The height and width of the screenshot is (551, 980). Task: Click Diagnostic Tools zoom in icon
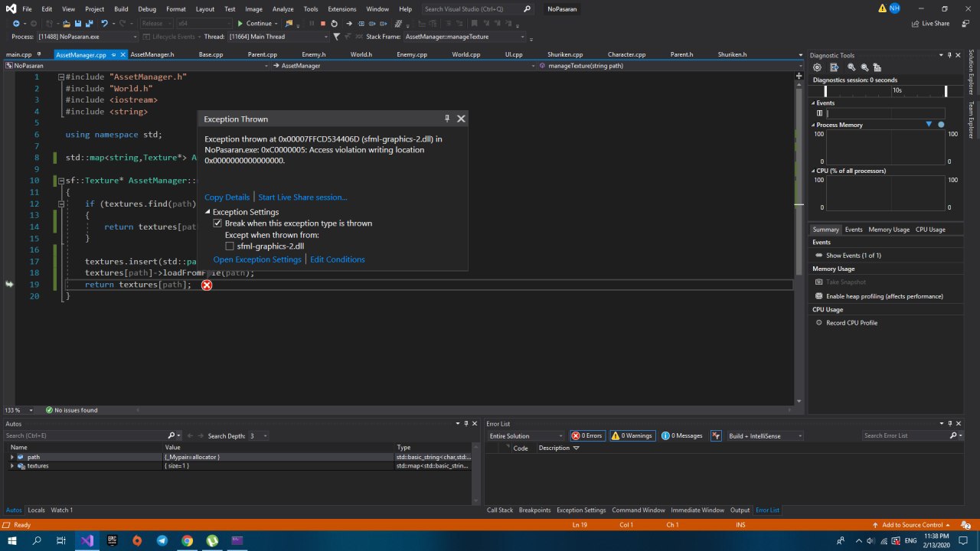(x=851, y=67)
